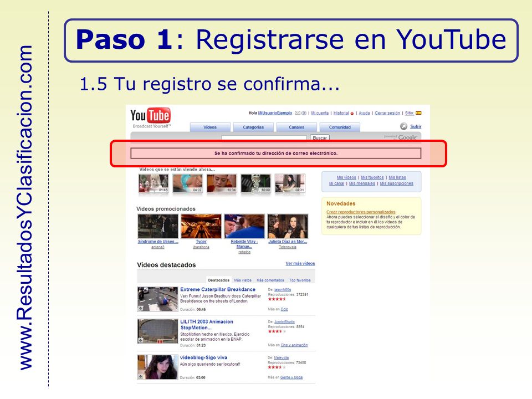
Task: Open the Mis mensajes link
Action: [362, 183]
